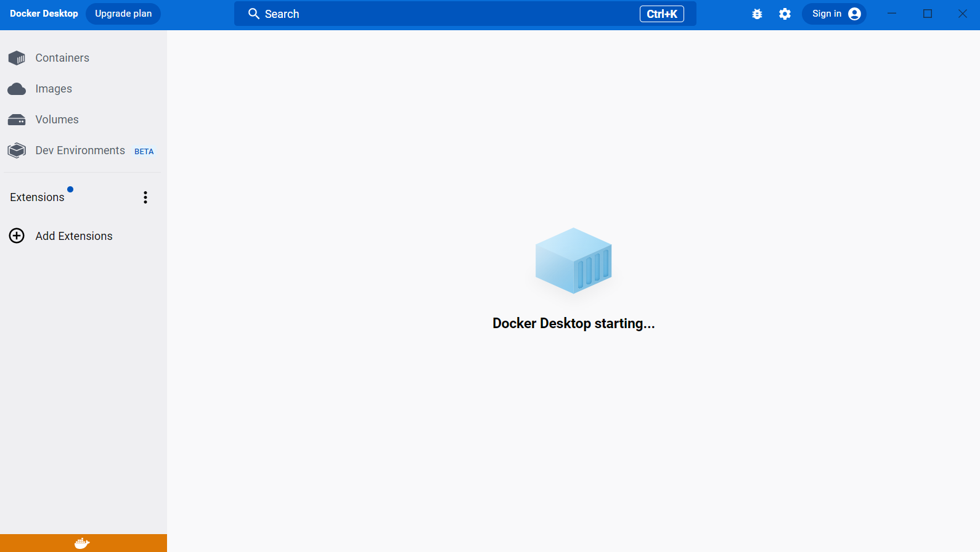980x552 pixels.
Task: Click the account avatar icon
Action: [x=854, y=14]
